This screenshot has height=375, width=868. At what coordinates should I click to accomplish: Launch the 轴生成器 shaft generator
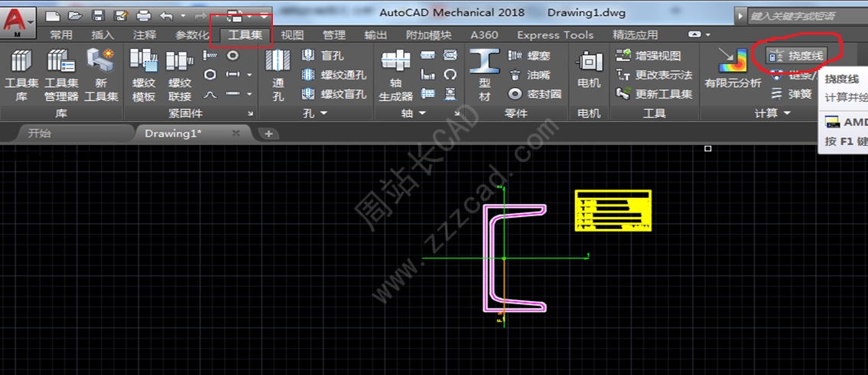tap(396, 75)
